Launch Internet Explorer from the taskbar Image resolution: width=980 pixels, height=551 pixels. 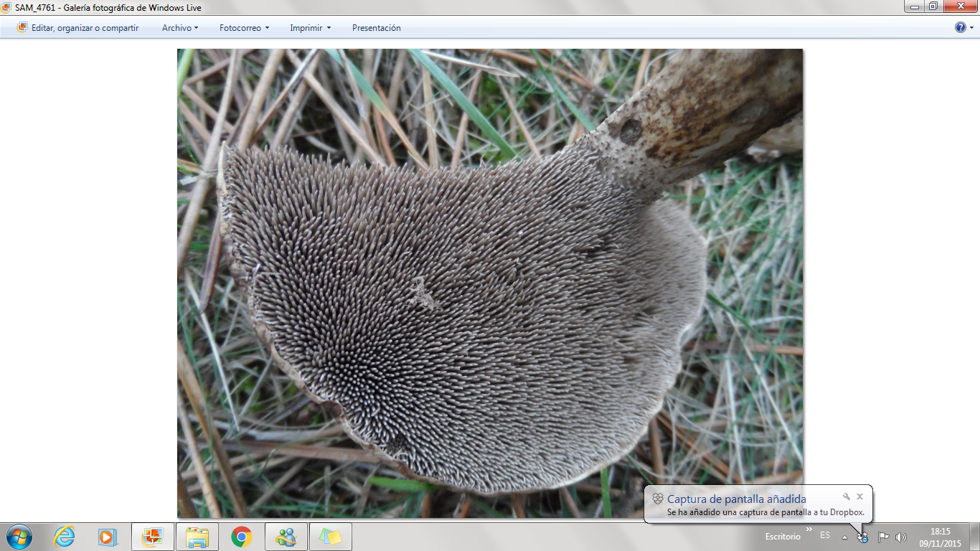click(65, 537)
